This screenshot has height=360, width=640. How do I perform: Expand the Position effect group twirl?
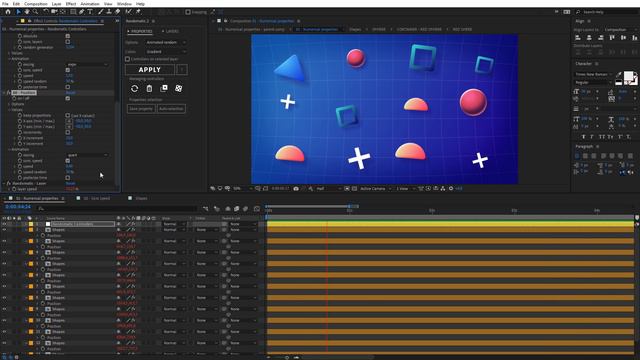pyautogui.click(x=4, y=93)
